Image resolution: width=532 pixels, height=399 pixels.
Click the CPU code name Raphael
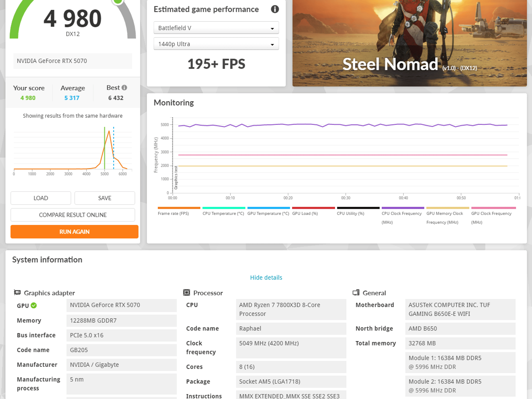pyautogui.click(x=291, y=329)
